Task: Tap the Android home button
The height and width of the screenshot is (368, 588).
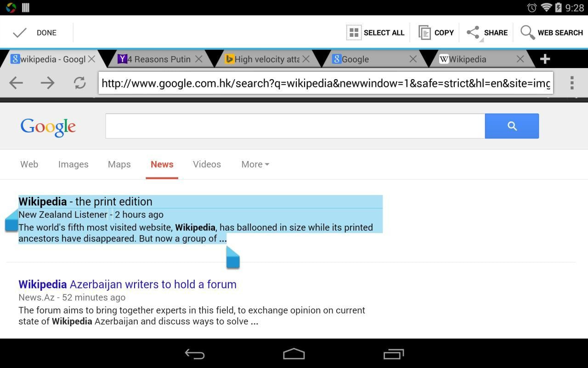Action: [294, 354]
